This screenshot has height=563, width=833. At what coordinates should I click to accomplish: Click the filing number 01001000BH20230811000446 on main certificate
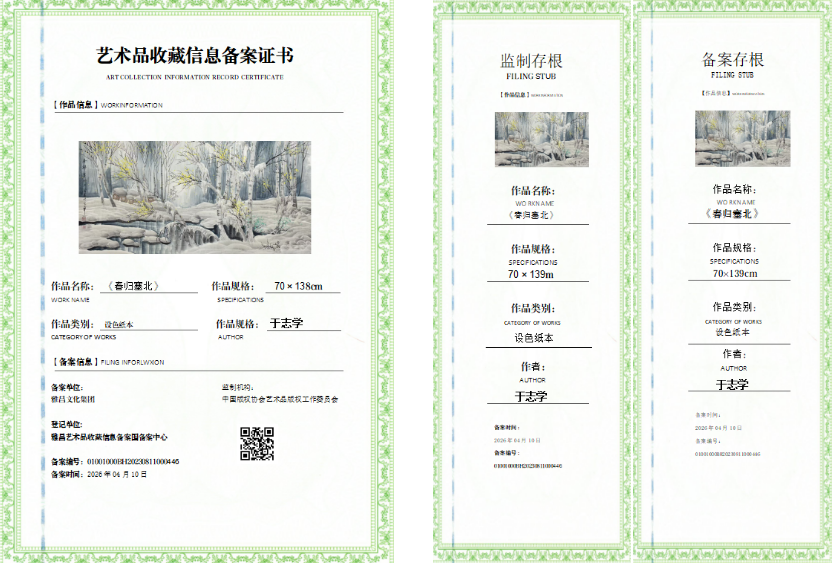(133, 462)
